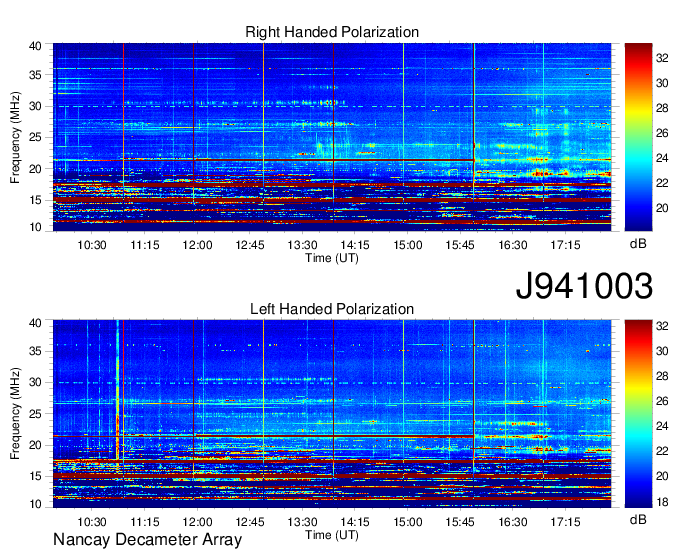
Task: Click "13:30" time tick under Left Handed plot
Action: (302, 522)
